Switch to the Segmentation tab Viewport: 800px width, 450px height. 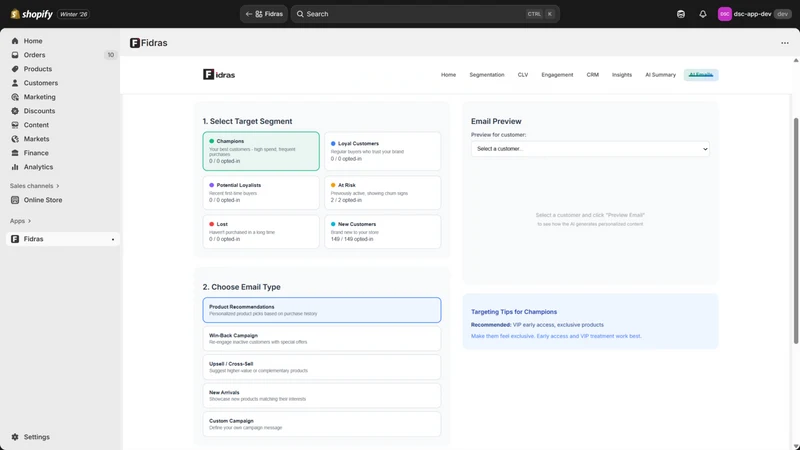tap(487, 74)
